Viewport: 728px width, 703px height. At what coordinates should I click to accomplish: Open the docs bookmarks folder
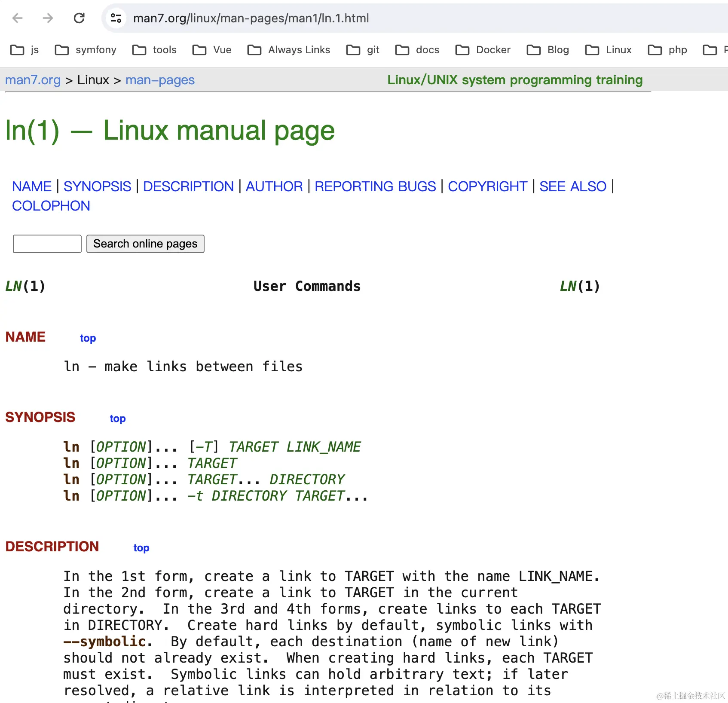pos(417,50)
